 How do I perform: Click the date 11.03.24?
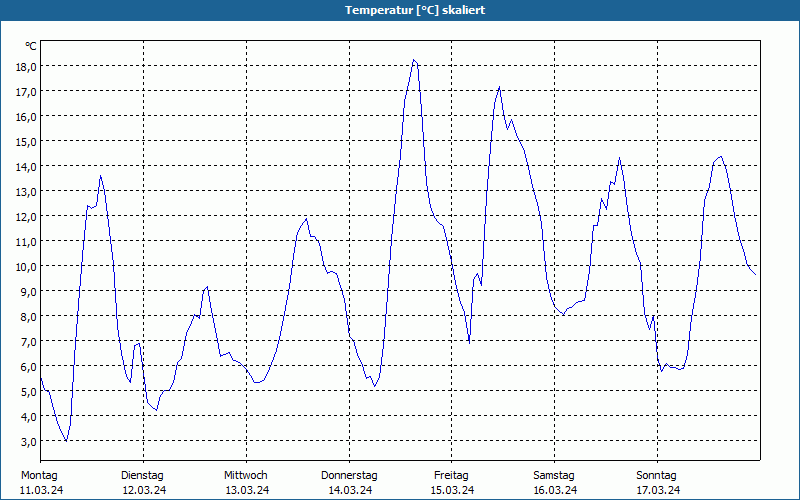tap(42, 490)
